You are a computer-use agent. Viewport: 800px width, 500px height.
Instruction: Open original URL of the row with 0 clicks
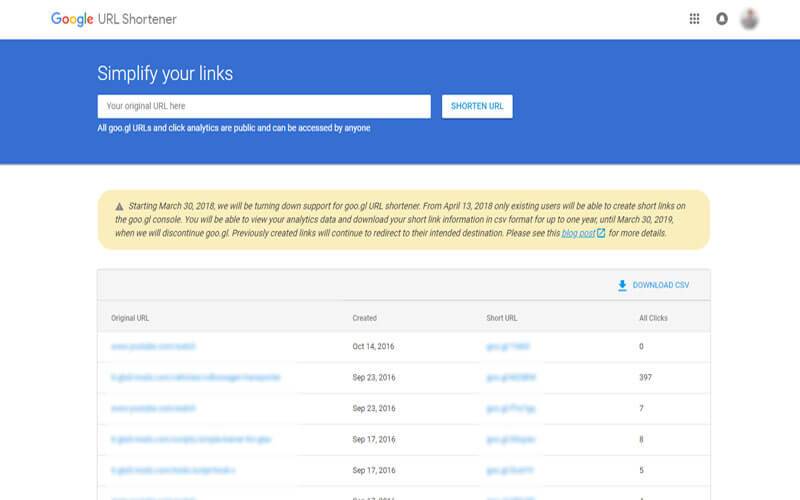(153, 346)
